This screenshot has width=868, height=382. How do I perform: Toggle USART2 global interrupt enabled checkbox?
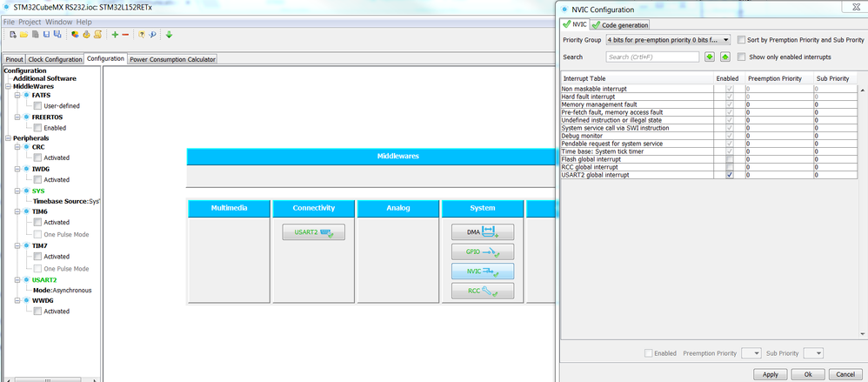pos(730,175)
